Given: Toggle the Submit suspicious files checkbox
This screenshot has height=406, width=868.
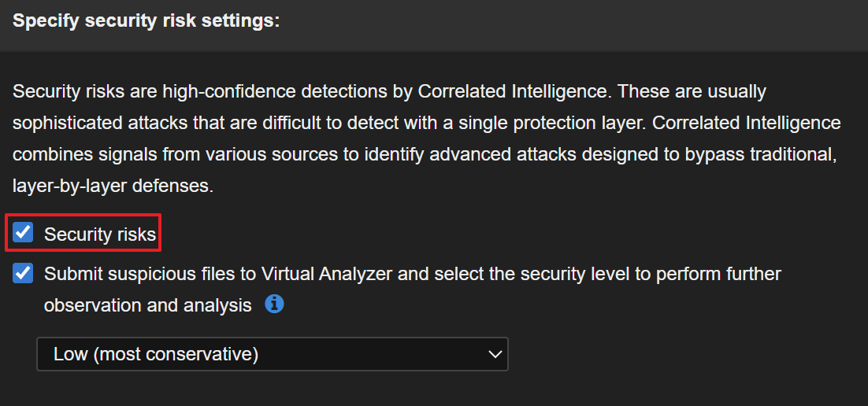Looking at the screenshot, I should click(24, 274).
